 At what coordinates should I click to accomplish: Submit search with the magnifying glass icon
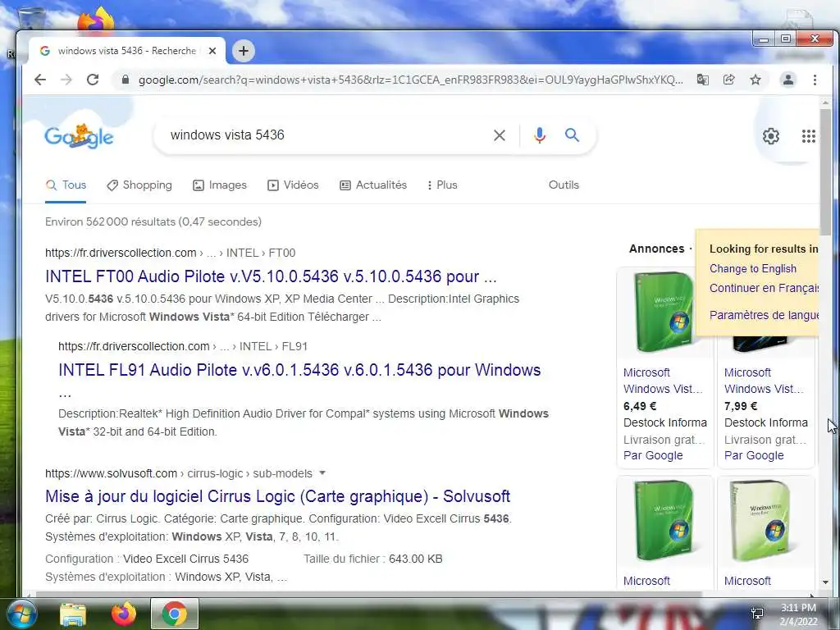572,135
